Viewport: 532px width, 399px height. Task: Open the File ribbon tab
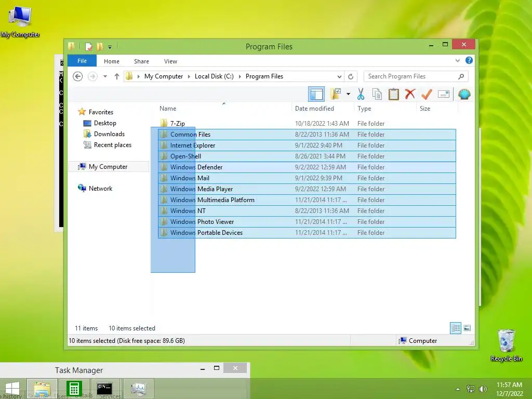click(x=82, y=61)
